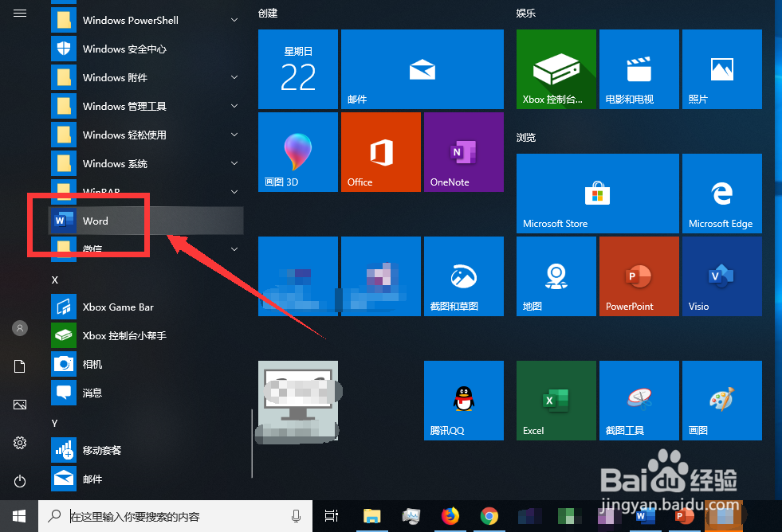Image resolution: width=782 pixels, height=532 pixels.
Task: Click the Windows Start button
Action: tap(19, 516)
